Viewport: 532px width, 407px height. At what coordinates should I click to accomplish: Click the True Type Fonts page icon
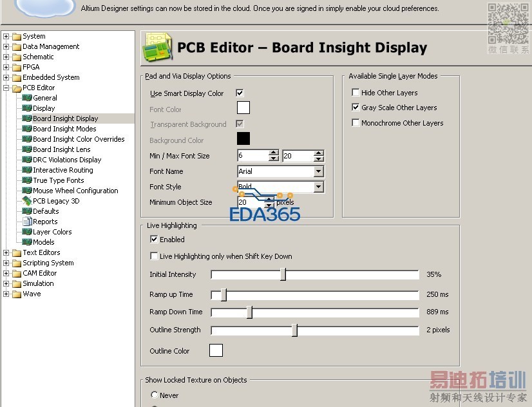tap(27, 180)
